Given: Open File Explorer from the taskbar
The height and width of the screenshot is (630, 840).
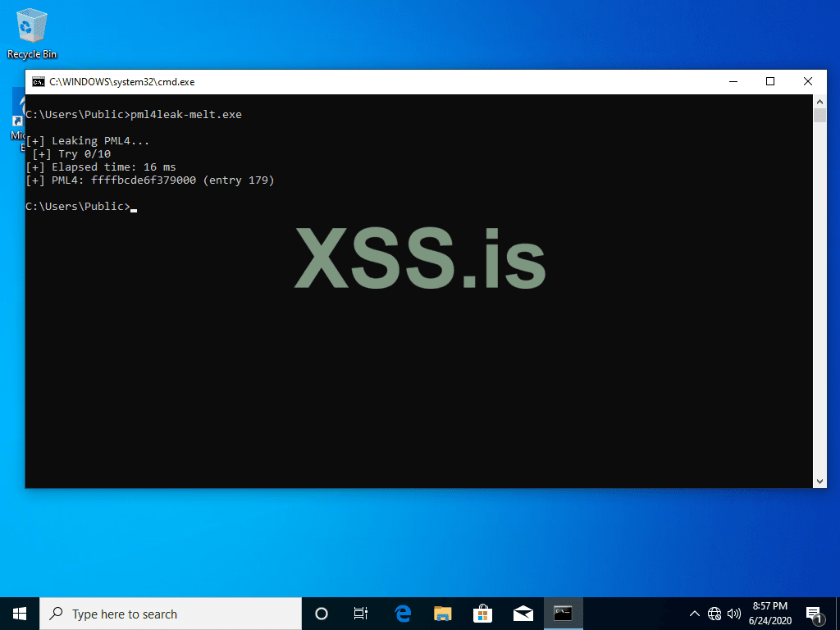Looking at the screenshot, I should click(442, 614).
